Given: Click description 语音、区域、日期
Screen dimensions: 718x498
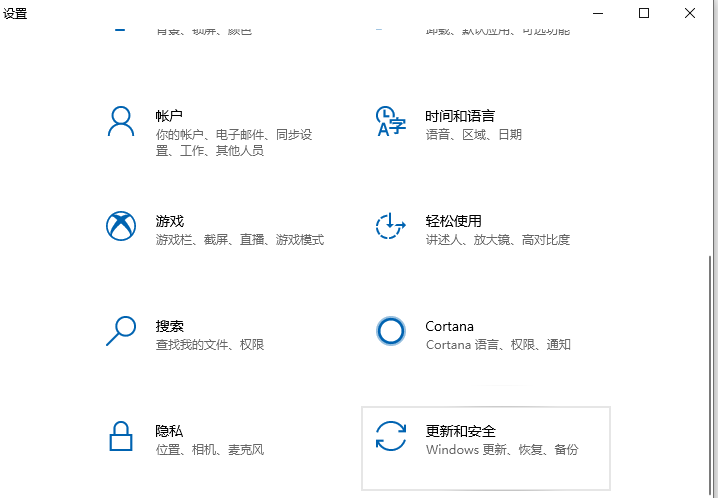Looking at the screenshot, I should coord(474,135).
